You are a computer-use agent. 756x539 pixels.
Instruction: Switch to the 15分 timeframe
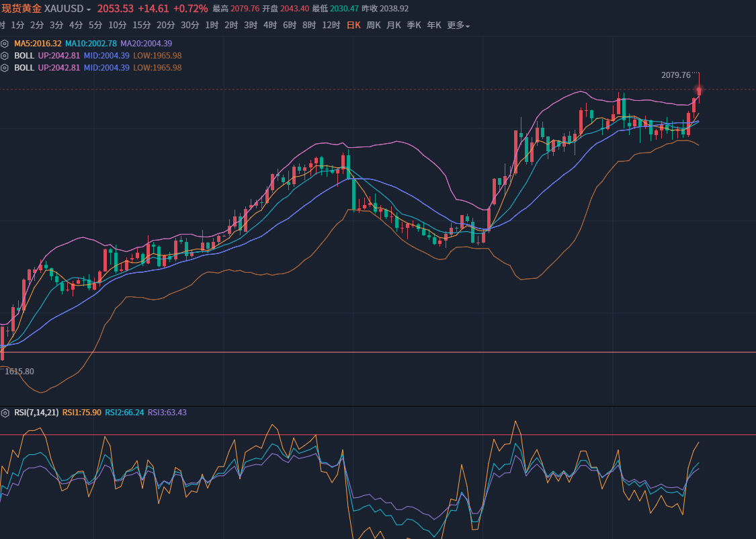142,25
